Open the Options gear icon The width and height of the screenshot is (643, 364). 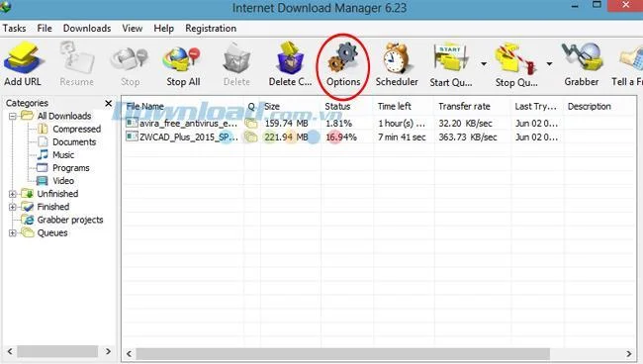(343, 58)
